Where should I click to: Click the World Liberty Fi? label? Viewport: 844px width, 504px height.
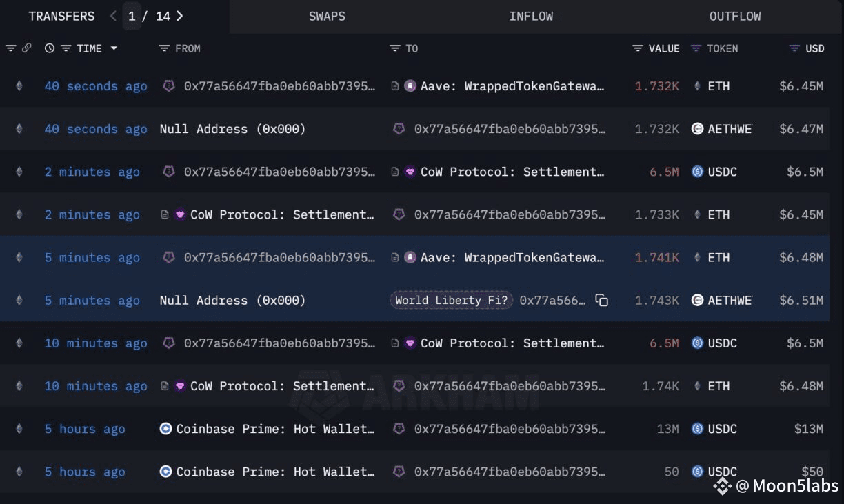(452, 300)
